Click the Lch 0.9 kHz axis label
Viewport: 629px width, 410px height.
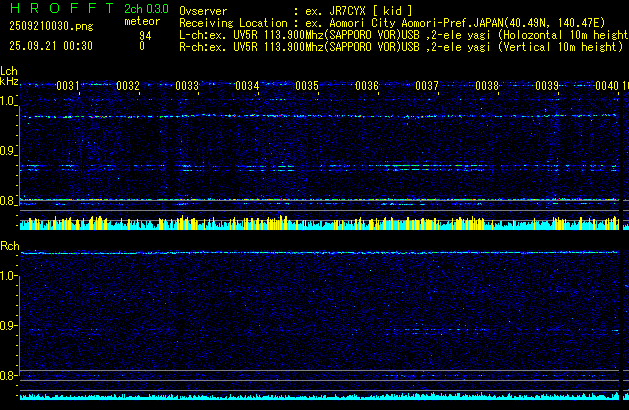tap(9, 151)
